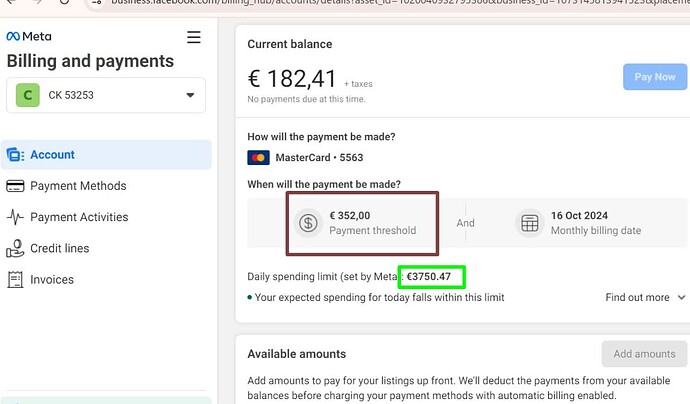Click the Pay Now button
The height and width of the screenshot is (404, 690).
pos(655,77)
